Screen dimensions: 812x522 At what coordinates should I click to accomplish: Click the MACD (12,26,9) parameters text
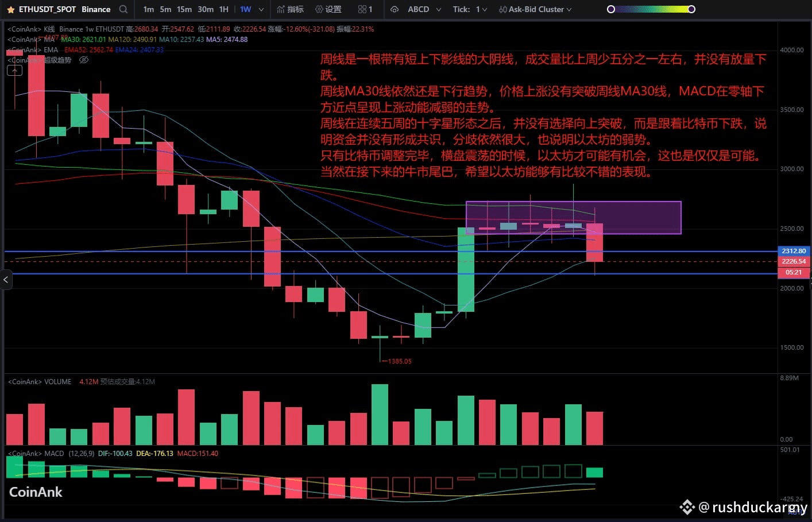coord(82,454)
